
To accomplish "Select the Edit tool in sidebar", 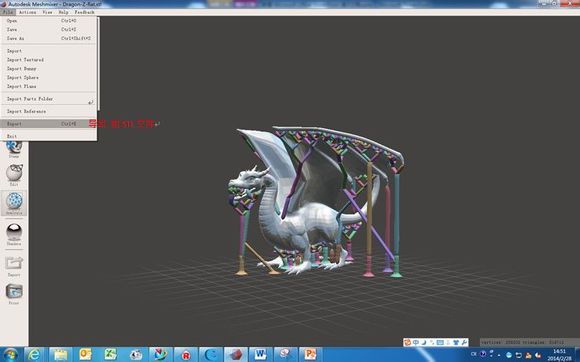I will [x=14, y=173].
